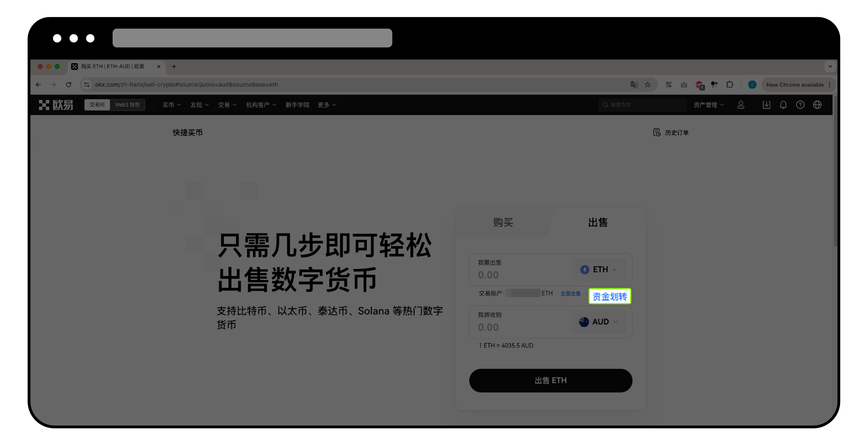Image resolution: width=868 pixels, height=444 pixels.
Task: Click the OKX logo in the header
Action: click(56, 105)
